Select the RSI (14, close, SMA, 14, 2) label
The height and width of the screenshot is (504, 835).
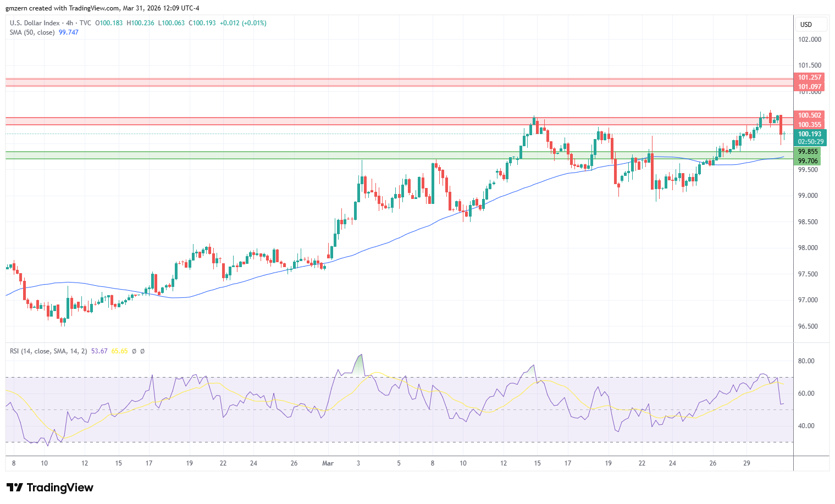(x=48, y=351)
